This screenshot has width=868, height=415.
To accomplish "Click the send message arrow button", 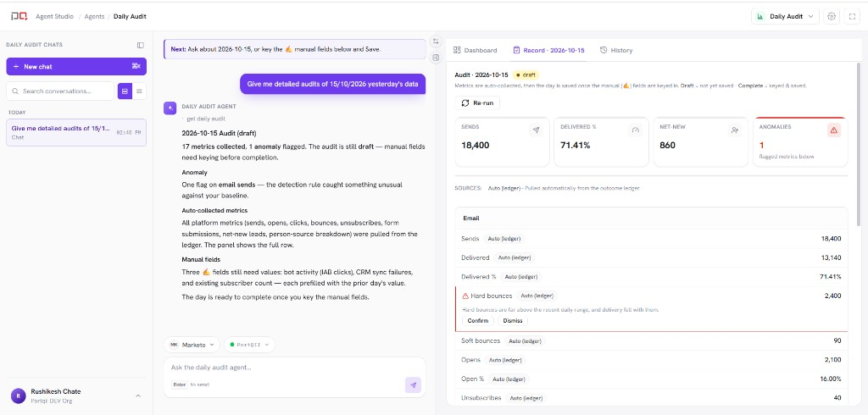I will click(413, 385).
